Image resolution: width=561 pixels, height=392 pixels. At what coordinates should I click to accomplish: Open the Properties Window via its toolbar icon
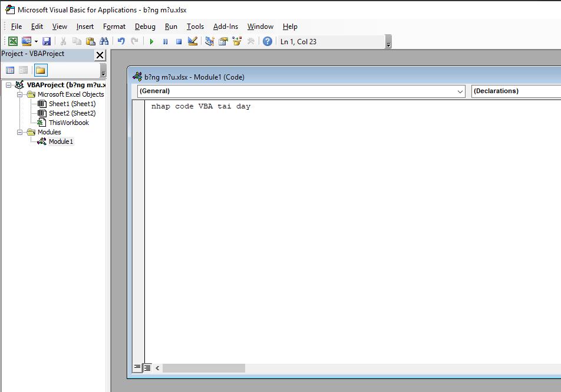click(222, 41)
